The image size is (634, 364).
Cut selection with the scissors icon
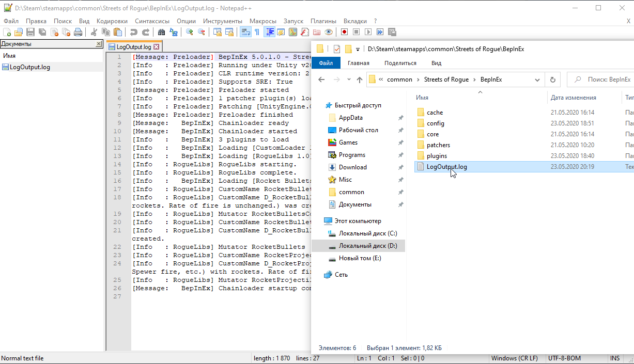[94, 32]
